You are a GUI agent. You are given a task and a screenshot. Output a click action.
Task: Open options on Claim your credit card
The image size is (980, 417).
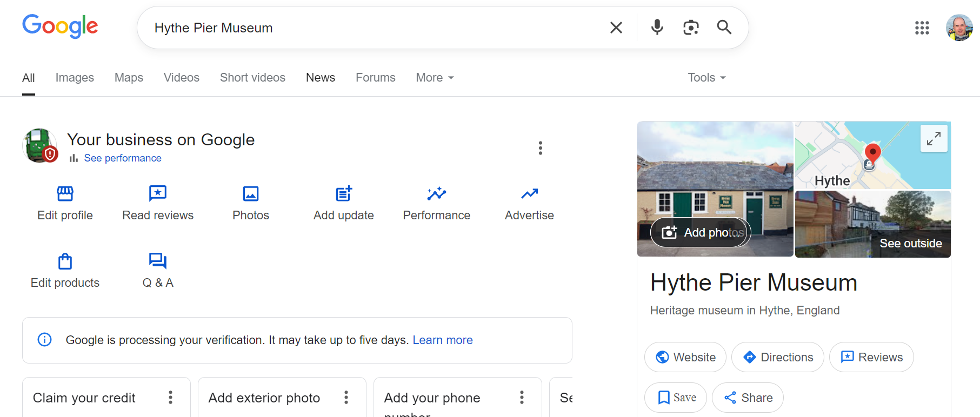(x=170, y=398)
